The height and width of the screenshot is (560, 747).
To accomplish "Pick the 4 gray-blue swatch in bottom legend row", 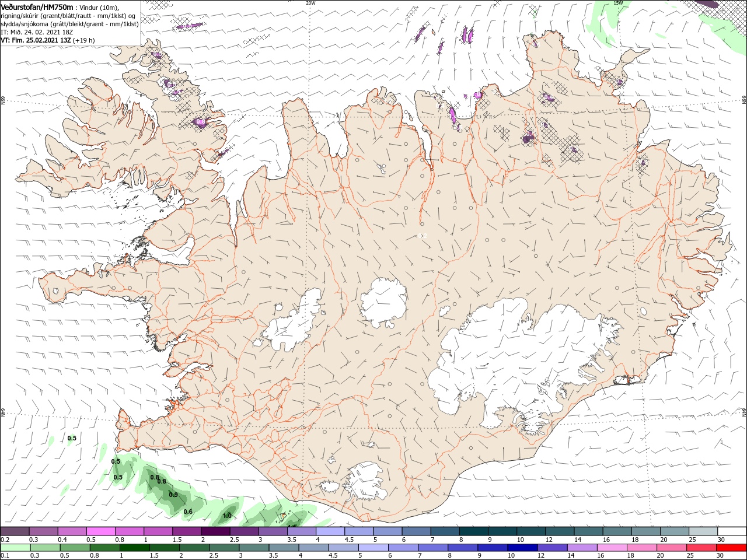I will tap(313, 548).
